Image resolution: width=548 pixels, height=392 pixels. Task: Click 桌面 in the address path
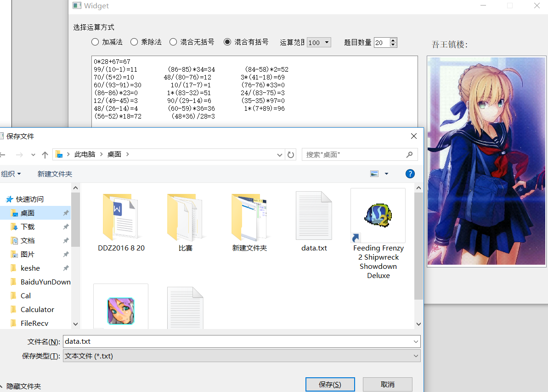tap(114, 154)
